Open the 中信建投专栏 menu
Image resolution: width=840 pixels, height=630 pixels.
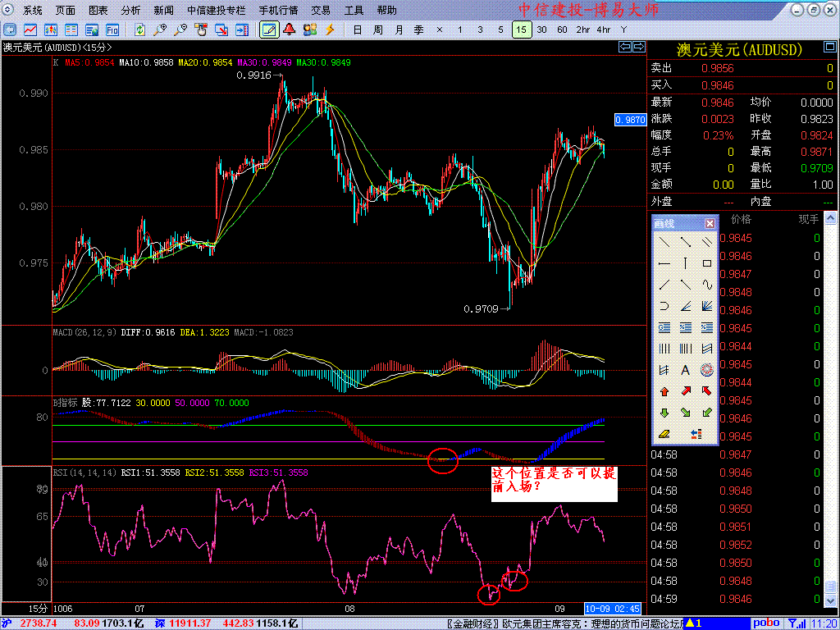pyautogui.click(x=217, y=10)
